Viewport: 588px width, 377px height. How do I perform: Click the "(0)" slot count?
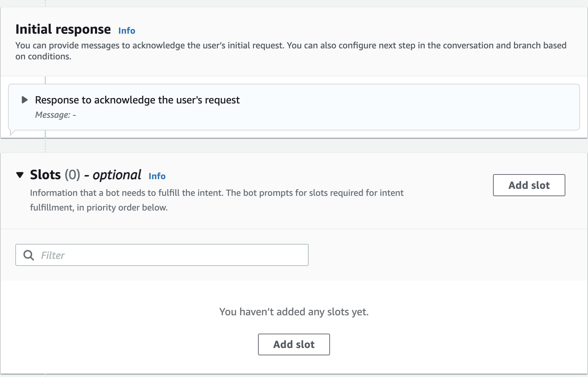point(72,175)
